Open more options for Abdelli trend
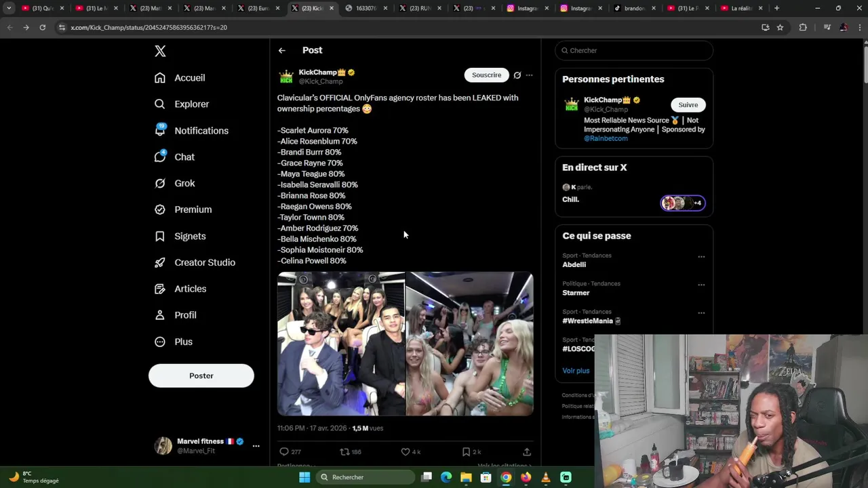868x488 pixels. pos(701,257)
